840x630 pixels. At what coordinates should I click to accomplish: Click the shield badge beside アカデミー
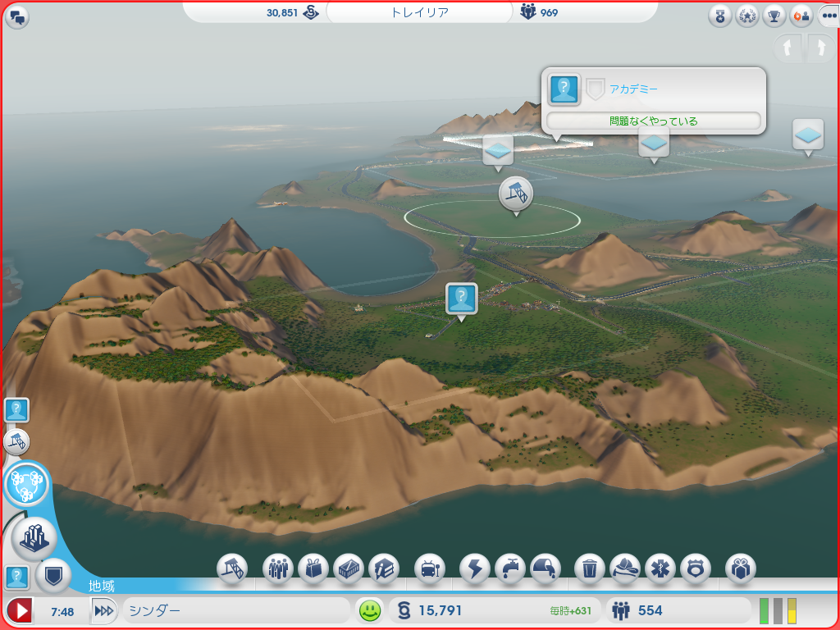(595, 89)
